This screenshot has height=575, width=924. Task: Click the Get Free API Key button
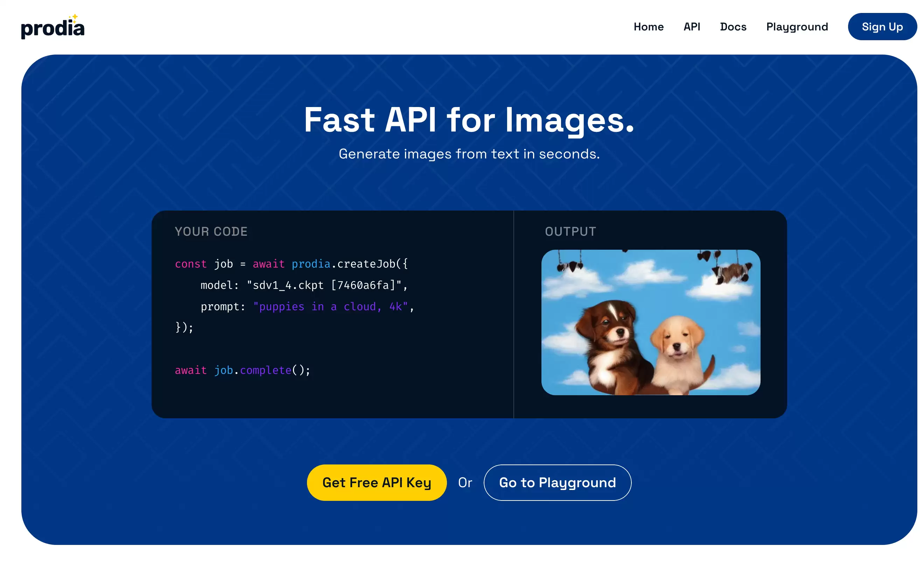coord(376,482)
